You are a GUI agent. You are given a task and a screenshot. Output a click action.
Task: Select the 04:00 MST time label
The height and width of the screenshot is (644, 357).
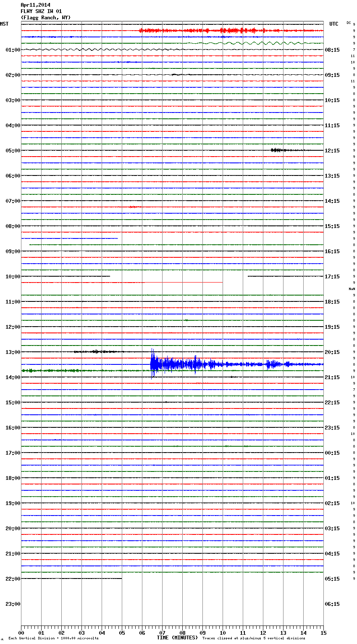pos(13,126)
